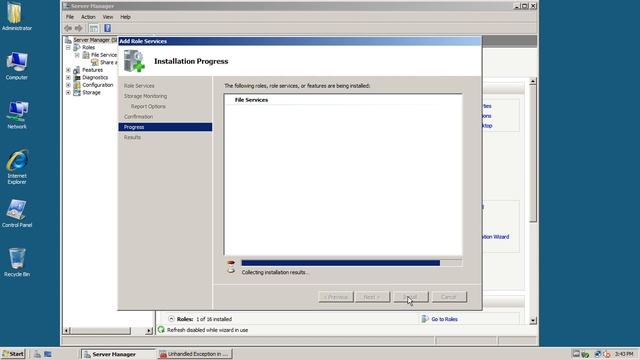This screenshot has width=640, height=360.
Task: Click the Forward arrow in Server Manager toolbar
Action: (78, 28)
